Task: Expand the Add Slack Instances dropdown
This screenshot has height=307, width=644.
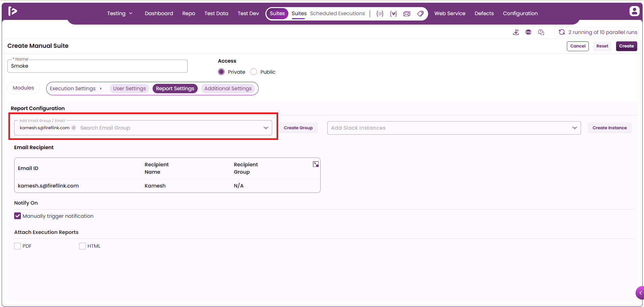Action: click(x=575, y=128)
